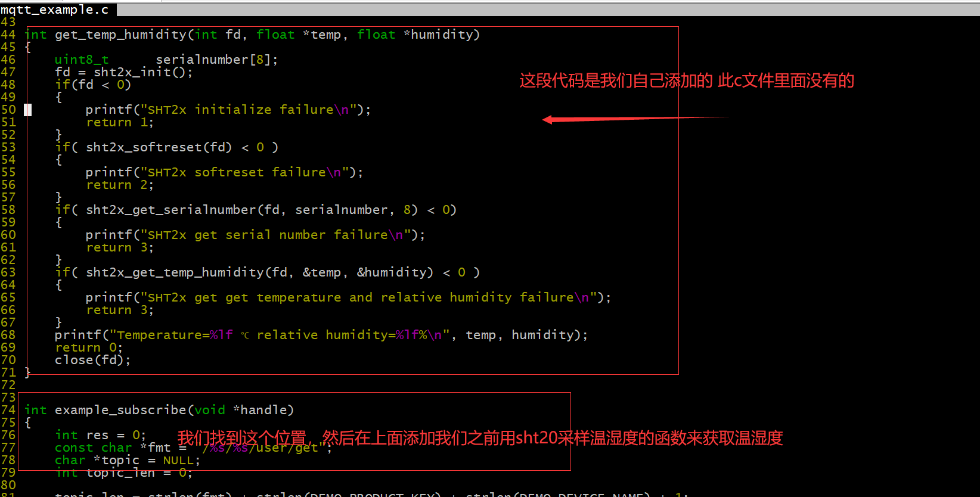Click the opening brace on line 45

(27, 47)
